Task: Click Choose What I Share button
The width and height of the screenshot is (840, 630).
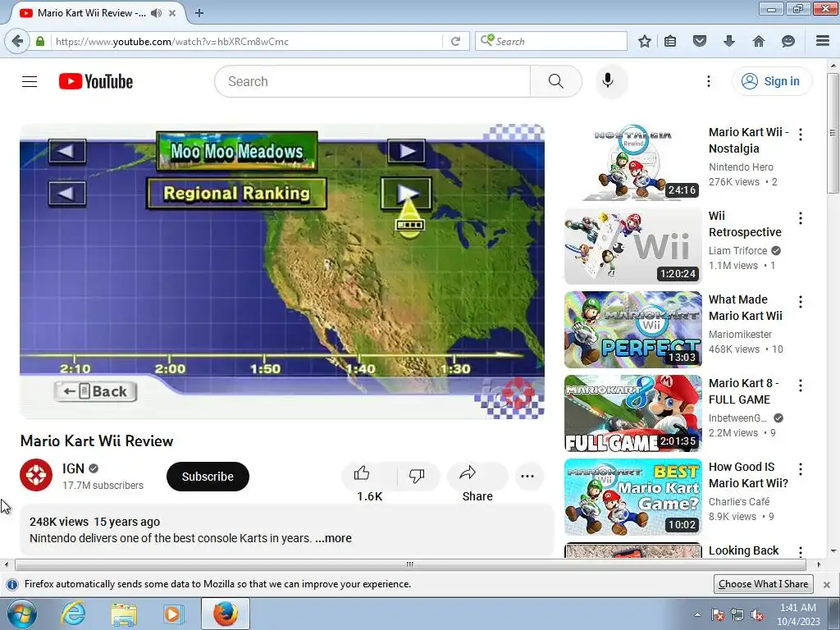Action: pos(764,584)
